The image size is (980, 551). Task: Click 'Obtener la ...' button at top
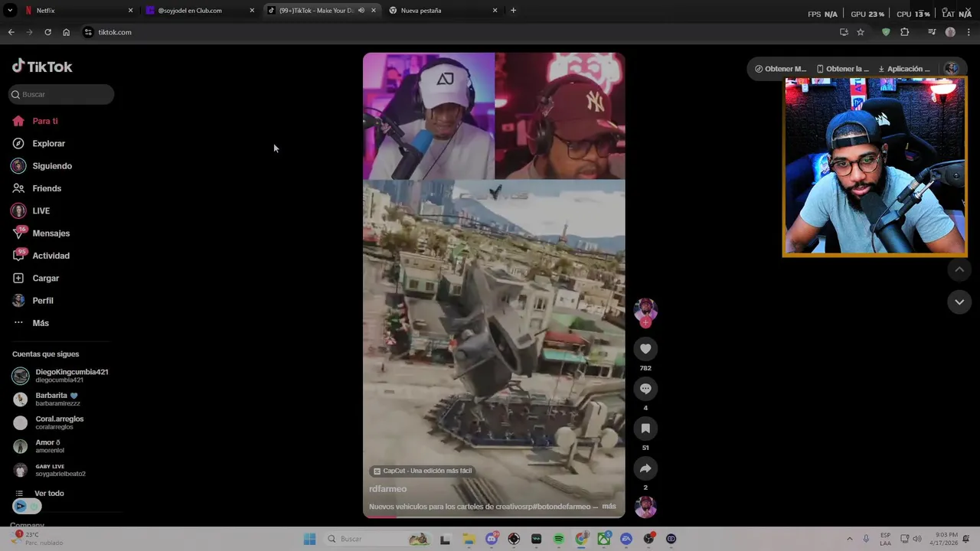(842, 69)
